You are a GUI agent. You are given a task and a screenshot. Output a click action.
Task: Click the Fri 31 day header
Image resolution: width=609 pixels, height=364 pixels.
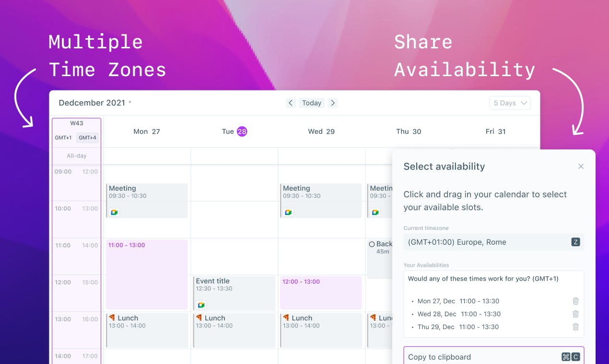pos(496,131)
